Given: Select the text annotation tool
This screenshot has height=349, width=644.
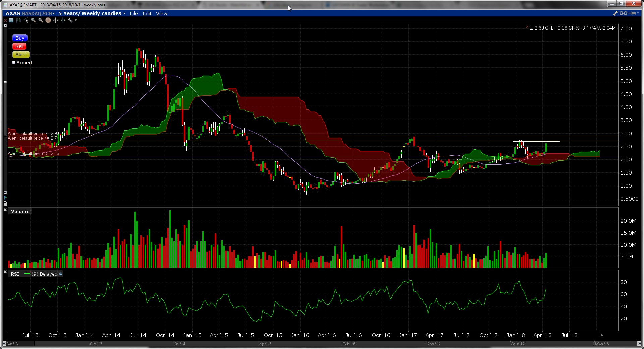Looking at the screenshot, I should coord(11,20).
